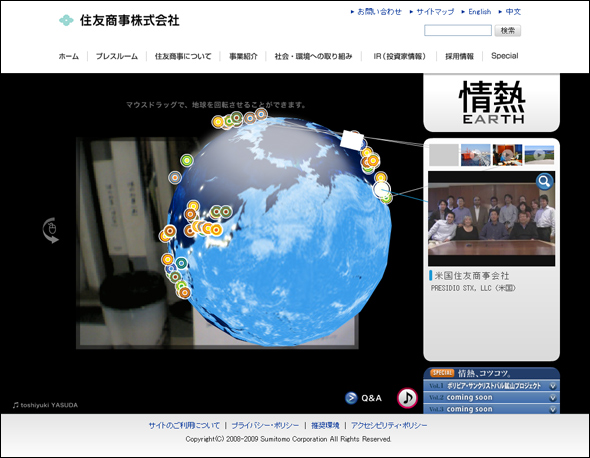Expand Vol.1 ボリビア・サンクリストバル鉱山プロジェクト

point(491,386)
